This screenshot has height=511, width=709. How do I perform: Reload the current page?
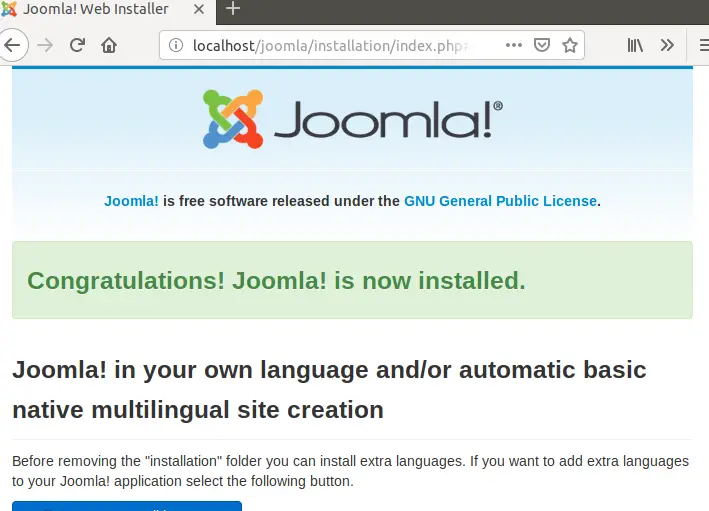[77, 45]
